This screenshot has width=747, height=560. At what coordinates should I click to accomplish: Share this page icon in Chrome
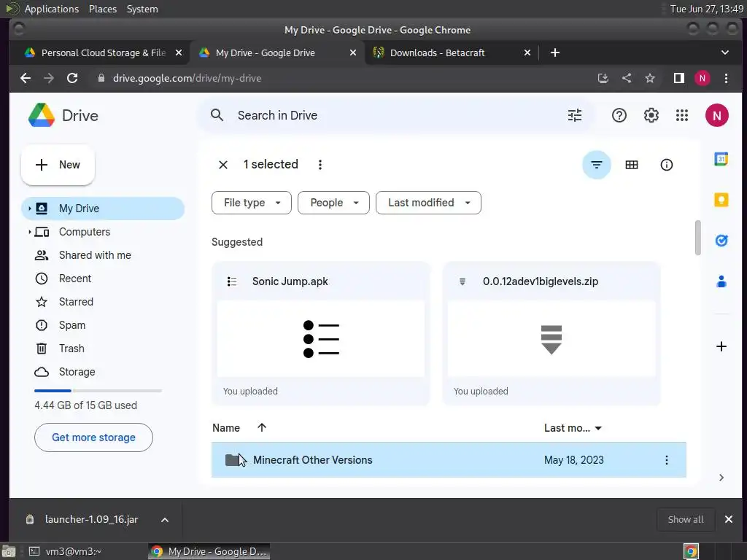click(627, 78)
